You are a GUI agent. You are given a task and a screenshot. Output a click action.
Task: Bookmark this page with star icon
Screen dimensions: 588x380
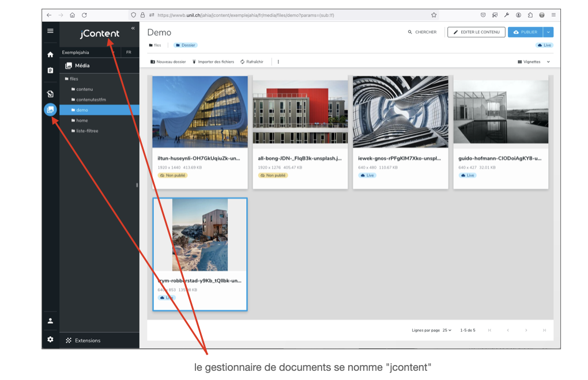coord(434,15)
